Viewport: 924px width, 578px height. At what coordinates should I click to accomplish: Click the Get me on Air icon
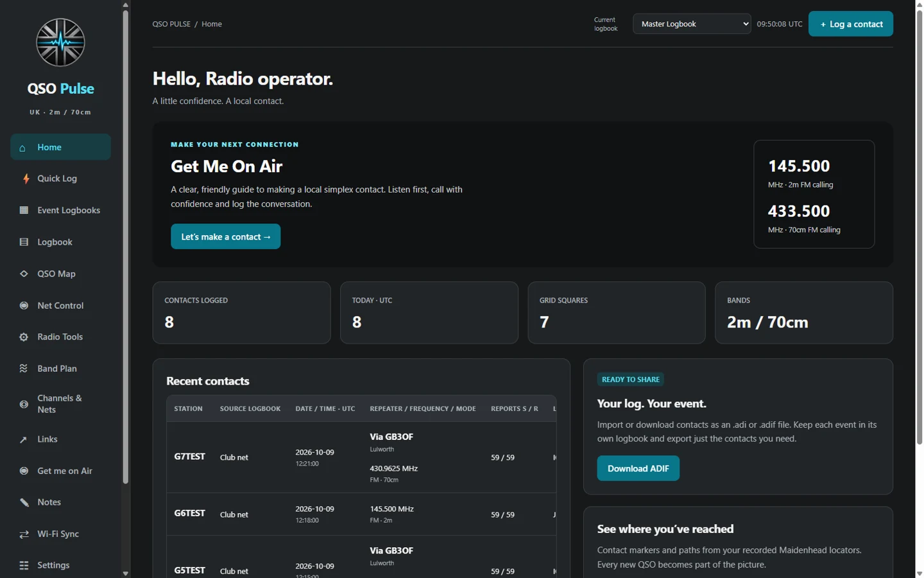(24, 471)
